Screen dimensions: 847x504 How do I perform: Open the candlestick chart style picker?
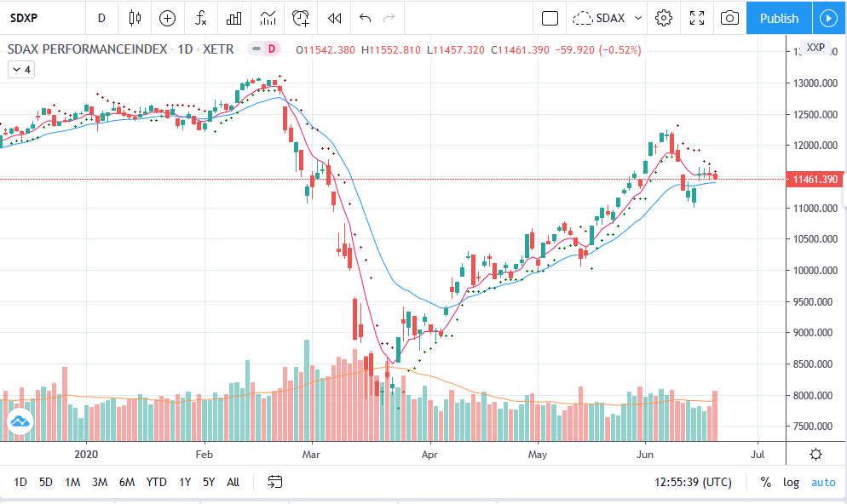[x=135, y=18]
